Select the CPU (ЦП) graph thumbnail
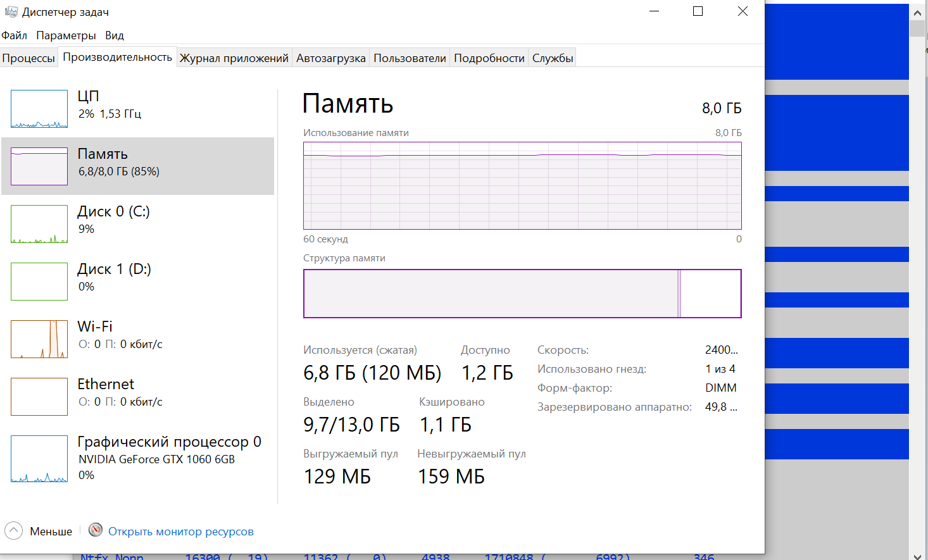The width and height of the screenshot is (928, 560). pos(39,109)
